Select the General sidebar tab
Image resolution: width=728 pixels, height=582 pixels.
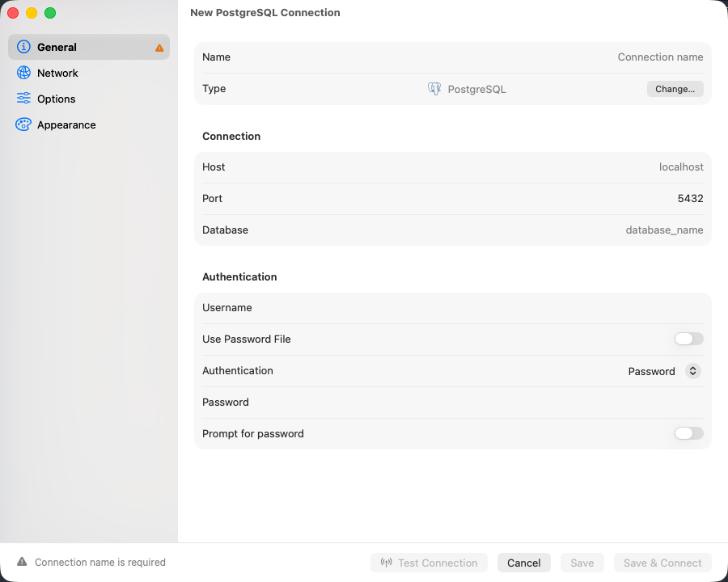[89, 47]
